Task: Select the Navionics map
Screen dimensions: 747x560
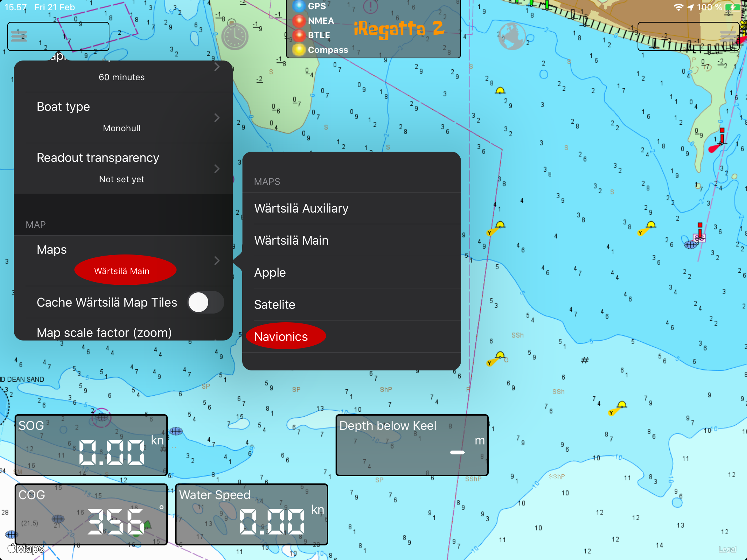Action: point(352,337)
